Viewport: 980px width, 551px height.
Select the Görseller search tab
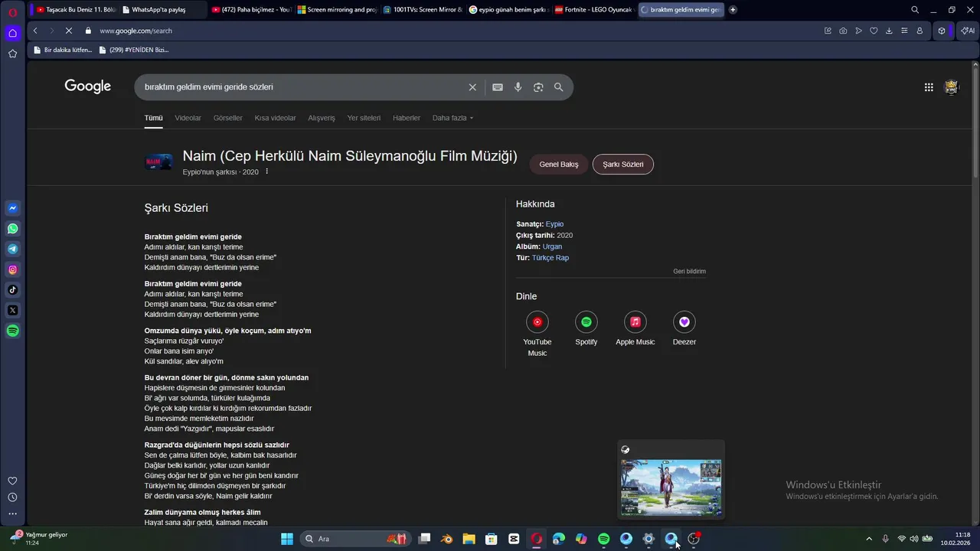(228, 118)
